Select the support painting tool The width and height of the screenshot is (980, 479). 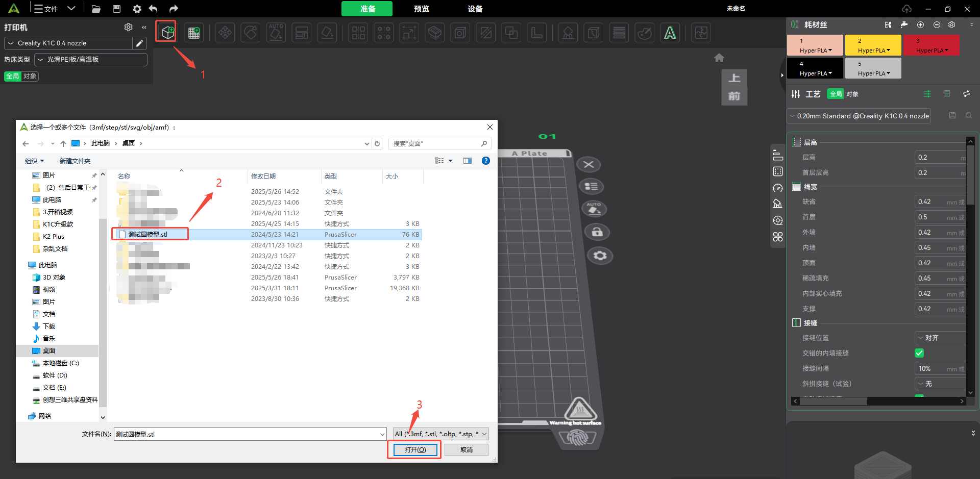click(x=568, y=33)
